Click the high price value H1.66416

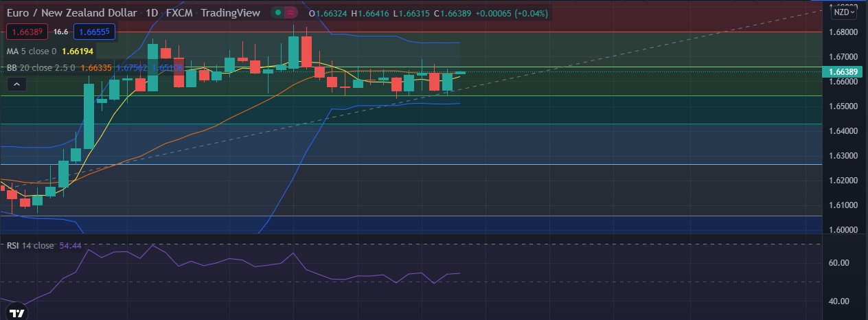coord(369,13)
